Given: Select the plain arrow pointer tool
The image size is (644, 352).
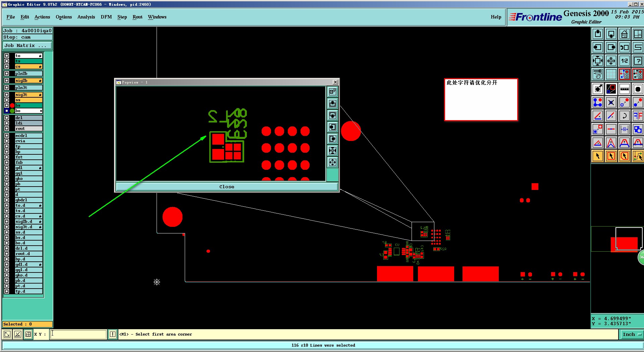Looking at the screenshot, I should (597, 156).
